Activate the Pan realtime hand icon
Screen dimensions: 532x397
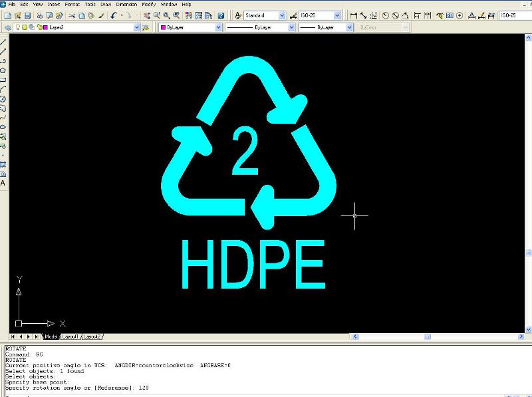coord(146,15)
